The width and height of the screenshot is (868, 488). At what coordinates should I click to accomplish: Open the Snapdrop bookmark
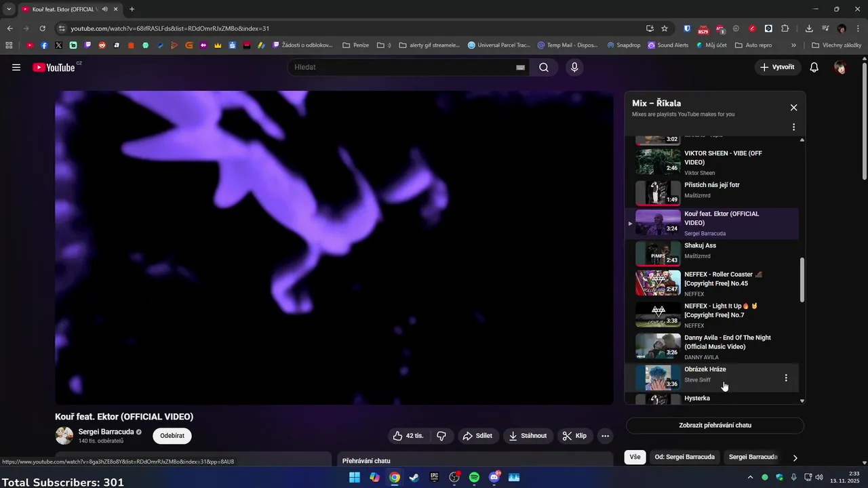pos(624,45)
